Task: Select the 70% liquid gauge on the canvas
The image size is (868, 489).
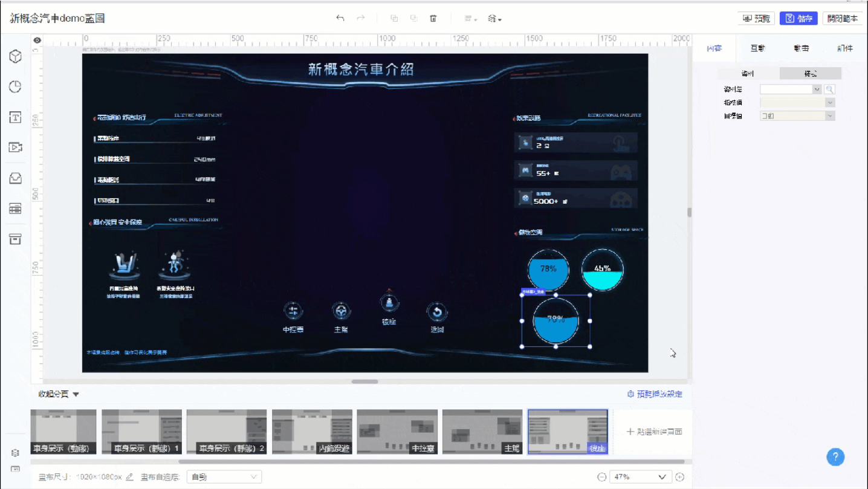Action: (555, 321)
